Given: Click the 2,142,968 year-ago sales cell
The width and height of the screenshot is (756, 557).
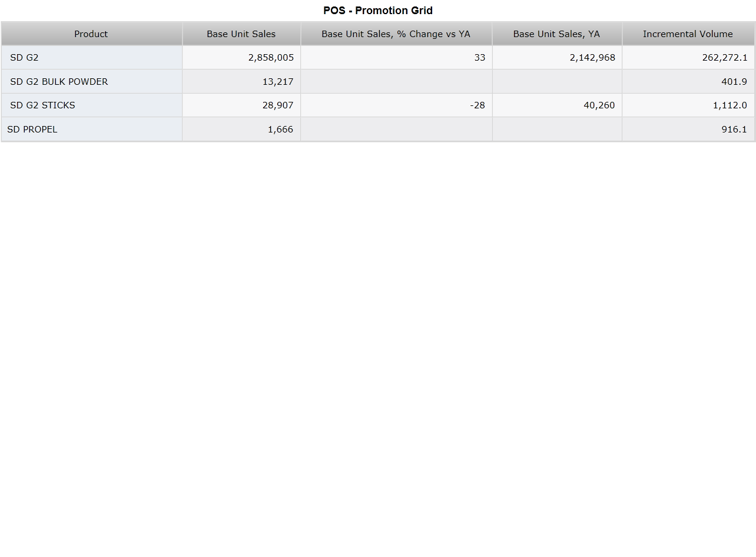Looking at the screenshot, I should (557, 58).
